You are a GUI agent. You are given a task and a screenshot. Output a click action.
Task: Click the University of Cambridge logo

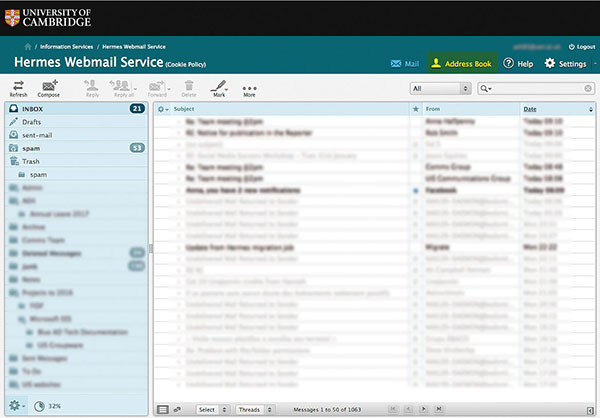point(48,18)
